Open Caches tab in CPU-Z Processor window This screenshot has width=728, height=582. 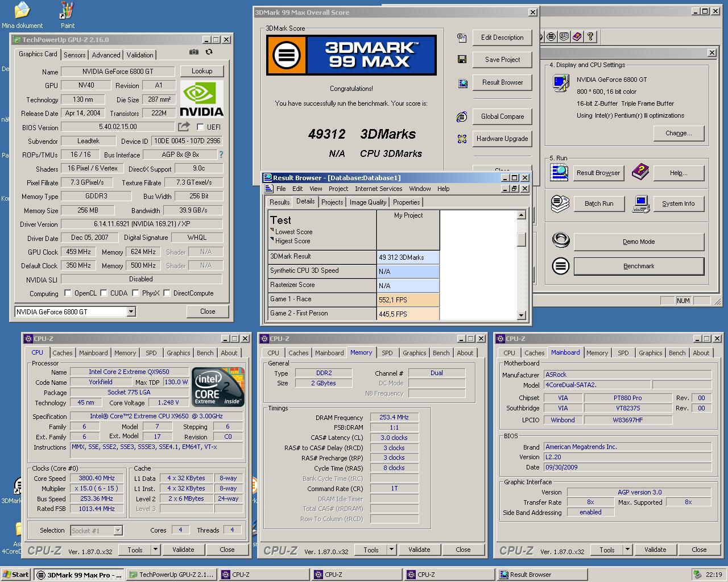[63, 353]
